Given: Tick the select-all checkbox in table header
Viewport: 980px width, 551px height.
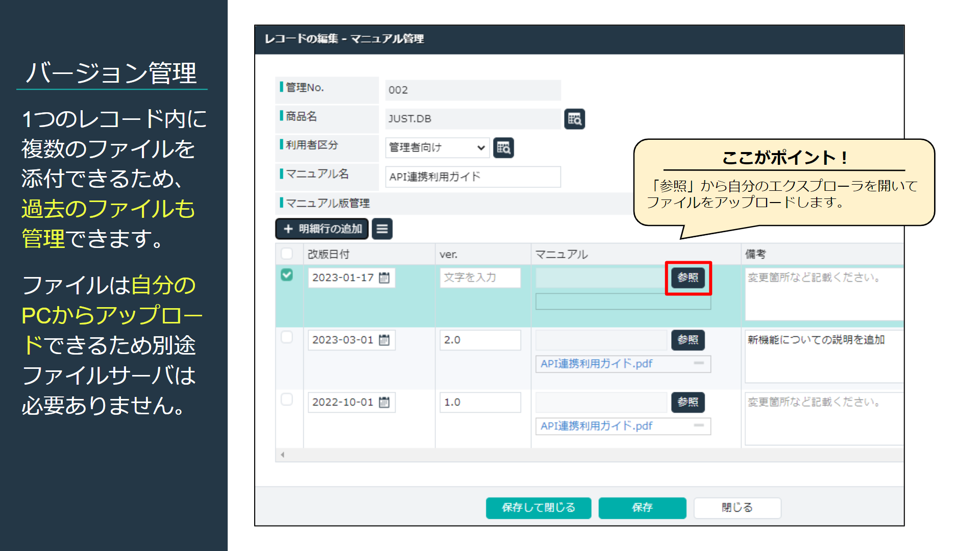Looking at the screenshot, I should click(287, 254).
